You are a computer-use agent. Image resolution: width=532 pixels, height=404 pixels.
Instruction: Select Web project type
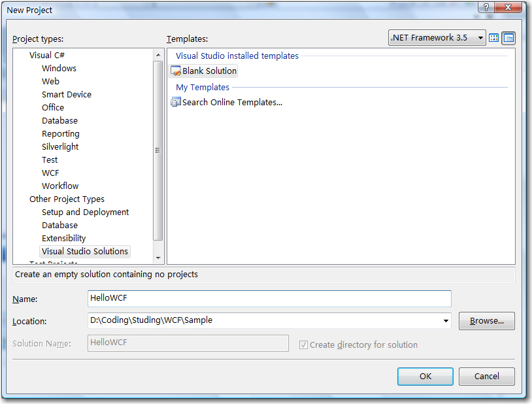(x=50, y=82)
